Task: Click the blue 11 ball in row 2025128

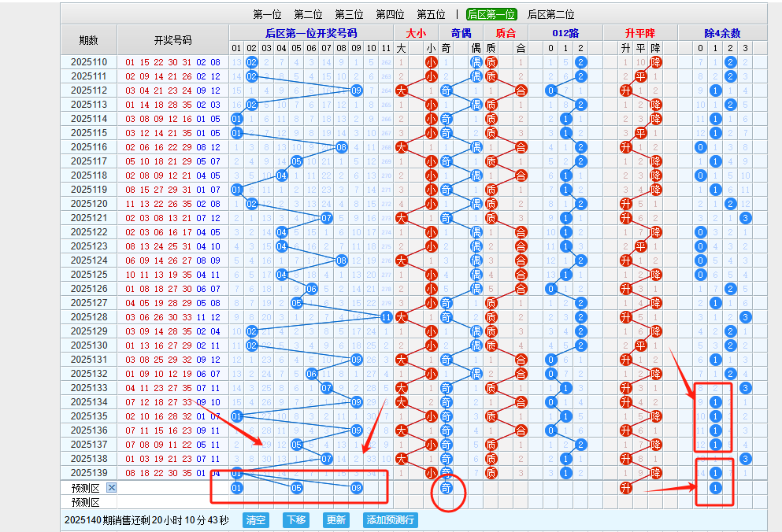Action: click(386, 317)
